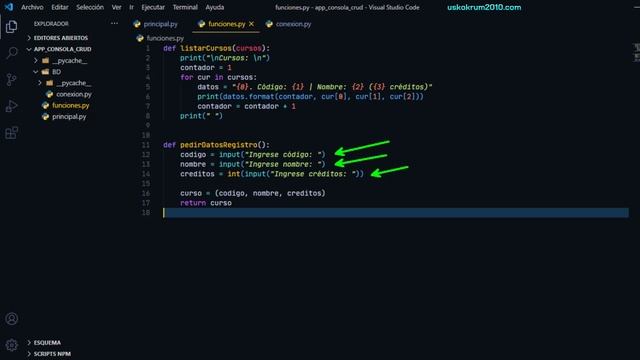Click the minimap at editor right edge
Image resolution: width=640 pixels, height=360 pixels.
(x=637, y=53)
